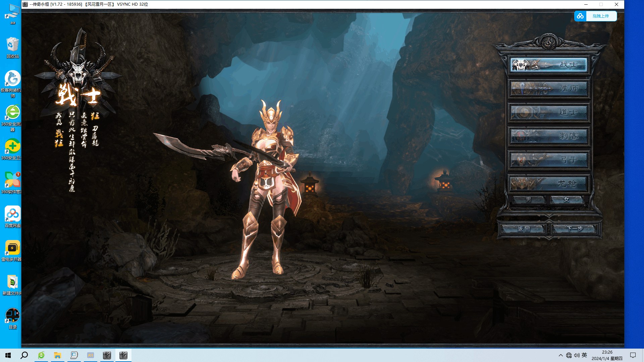The image size is (644, 362).
Task: Launch 极客狗装机 desktop icon
Action: [x=12, y=84]
